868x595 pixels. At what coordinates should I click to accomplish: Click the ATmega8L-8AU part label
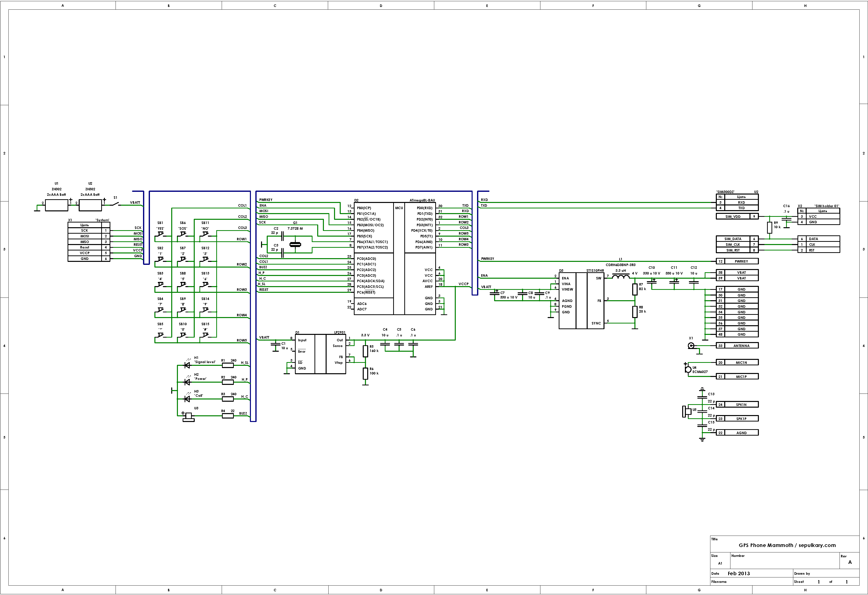pyautogui.click(x=422, y=200)
